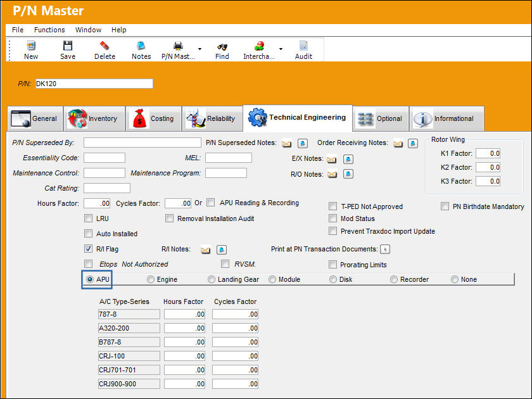Select the APU radio button
This screenshot has height=399, width=532.
pos(89,279)
